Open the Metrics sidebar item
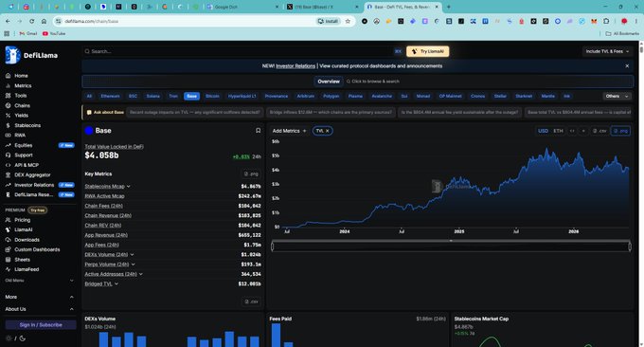This screenshot has width=644, height=347. coord(19,85)
